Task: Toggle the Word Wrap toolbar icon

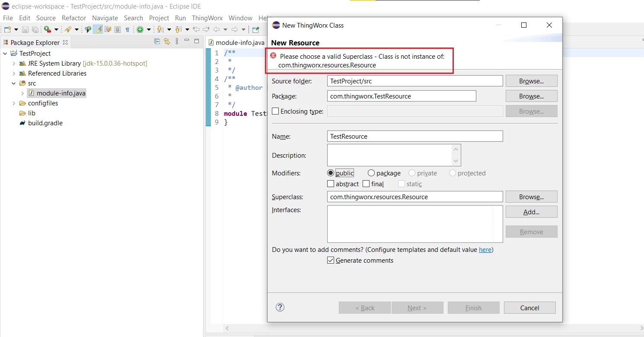Action: pyautogui.click(x=108, y=29)
